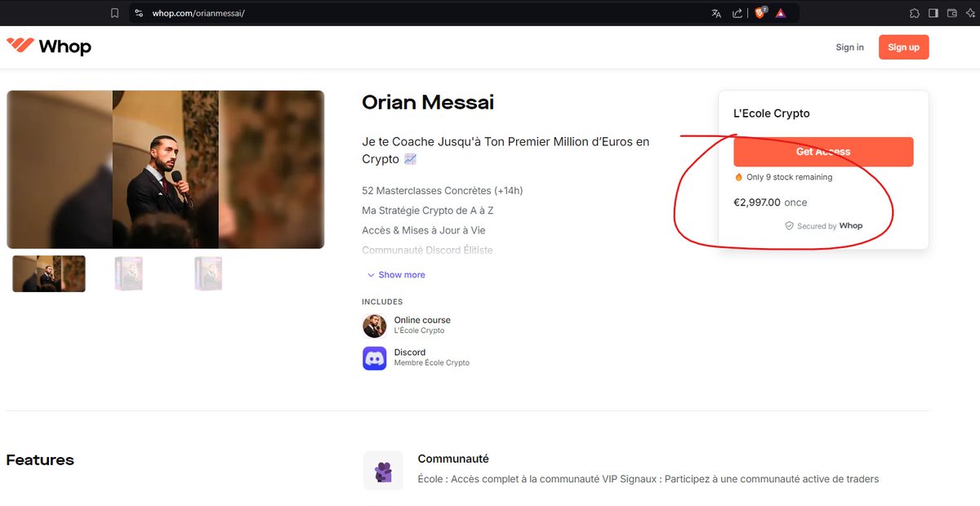Click the €2,997.00 once price text
The width and height of the screenshot is (980, 506).
(x=770, y=202)
